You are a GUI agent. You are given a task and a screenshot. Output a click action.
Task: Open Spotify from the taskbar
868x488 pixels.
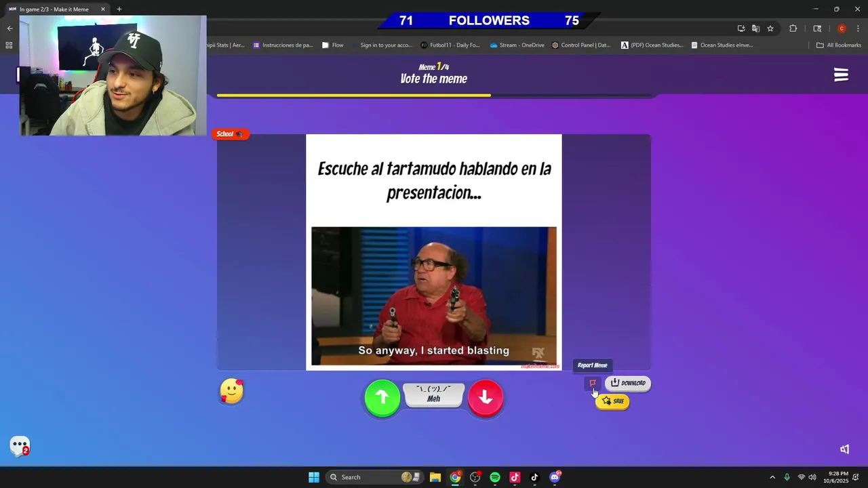click(495, 477)
